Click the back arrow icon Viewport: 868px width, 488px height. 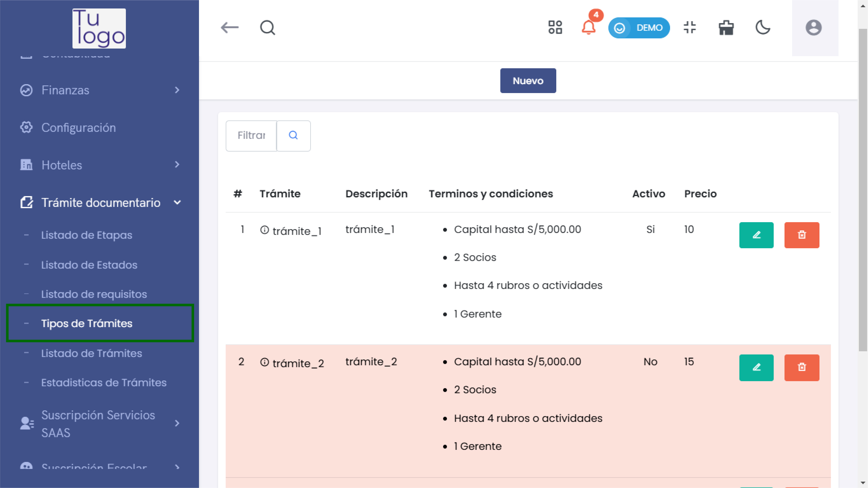[230, 28]
